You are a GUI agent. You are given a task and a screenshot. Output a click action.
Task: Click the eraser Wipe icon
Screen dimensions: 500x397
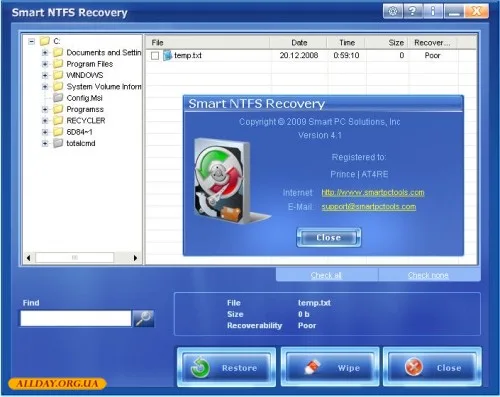click(312, 367)
